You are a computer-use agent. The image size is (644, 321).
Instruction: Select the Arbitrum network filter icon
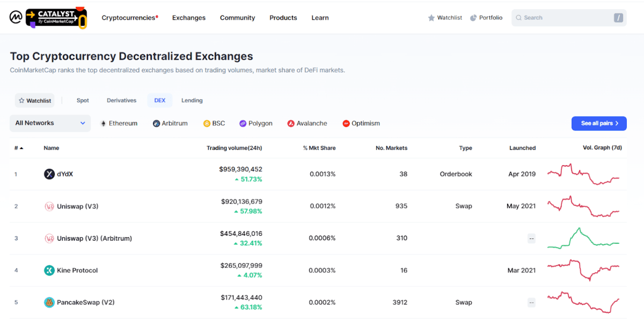coord(157,123)
